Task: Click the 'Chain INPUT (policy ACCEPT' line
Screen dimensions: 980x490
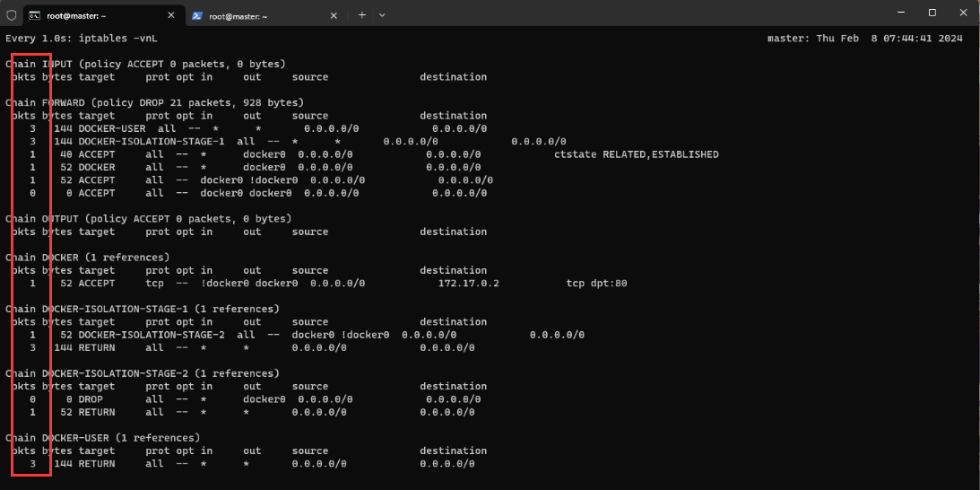Action: pos(145,64)
